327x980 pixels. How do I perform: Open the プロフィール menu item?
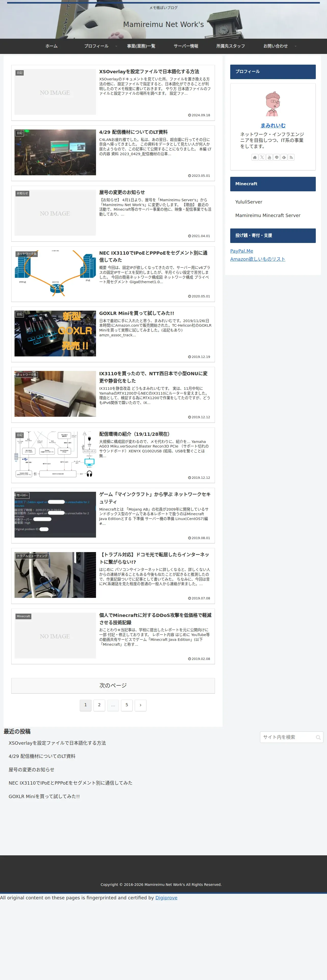point(96,46)
